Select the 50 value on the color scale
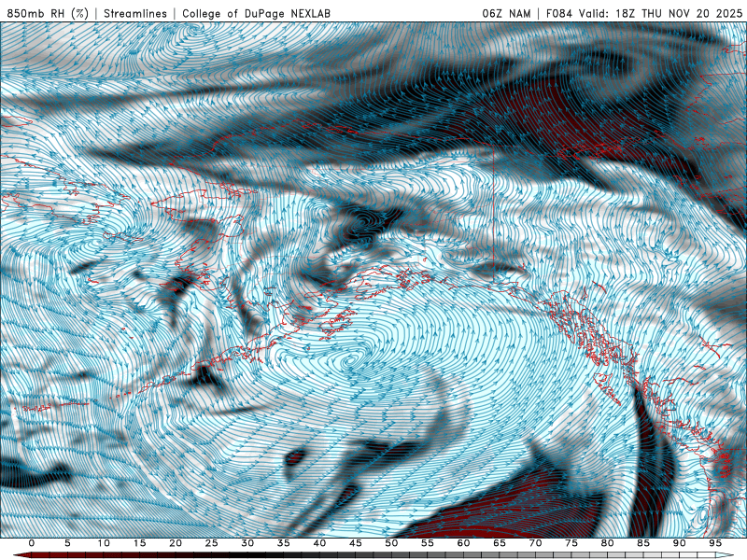Viewport: 747px width, 560px height. (x=391, y=543)
